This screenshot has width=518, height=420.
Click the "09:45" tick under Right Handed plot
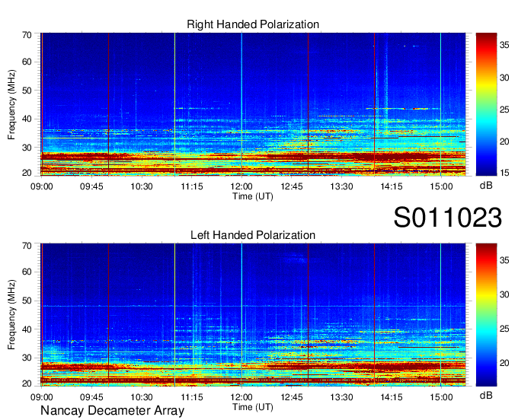pos(91,186)
